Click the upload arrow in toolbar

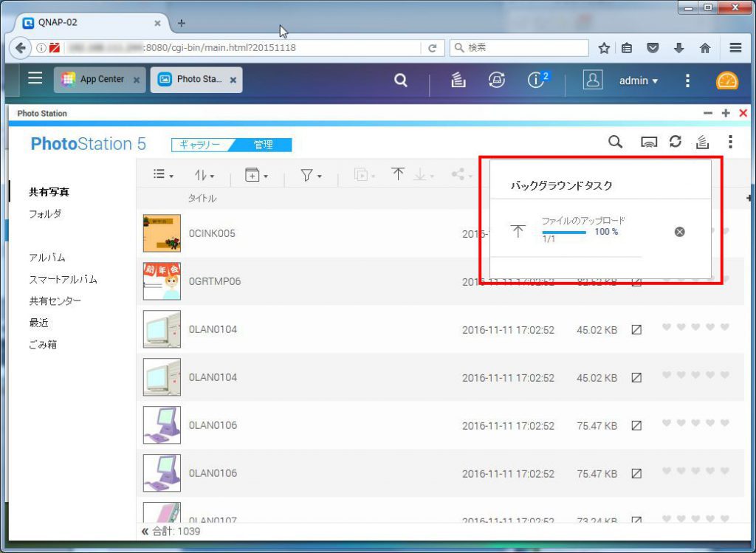point(398,174)
